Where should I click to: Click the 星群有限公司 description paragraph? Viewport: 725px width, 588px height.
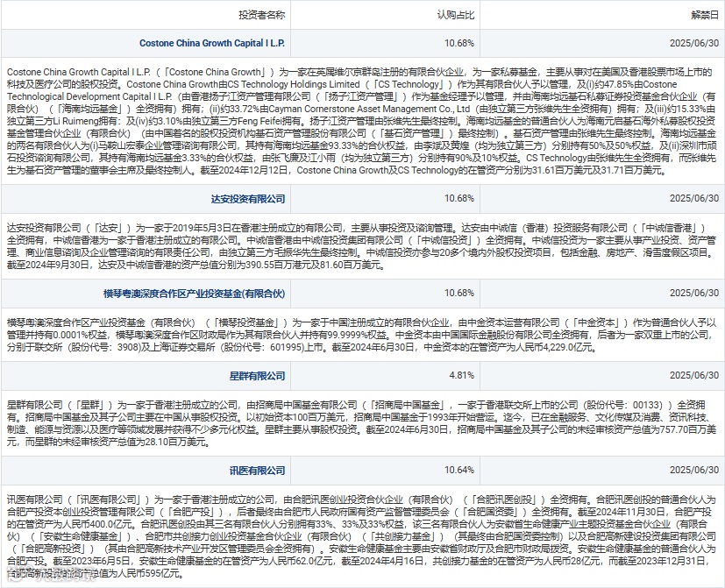click(x=361, y=423)
